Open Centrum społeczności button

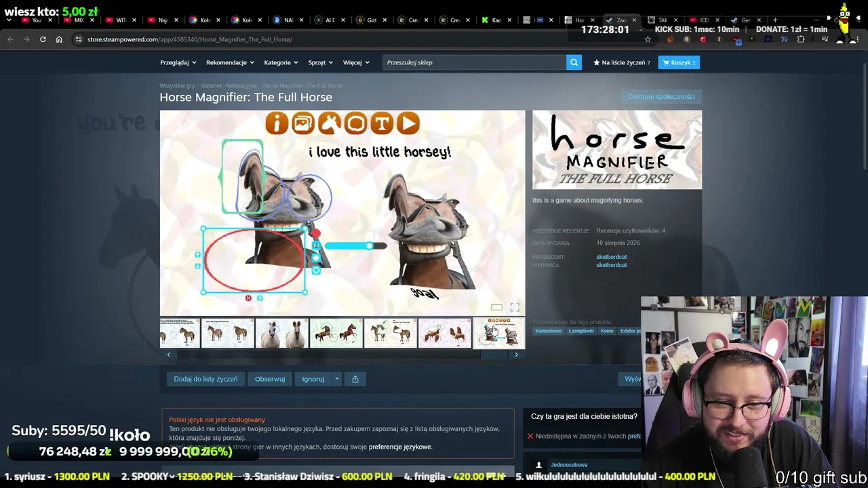coord(661,97)
